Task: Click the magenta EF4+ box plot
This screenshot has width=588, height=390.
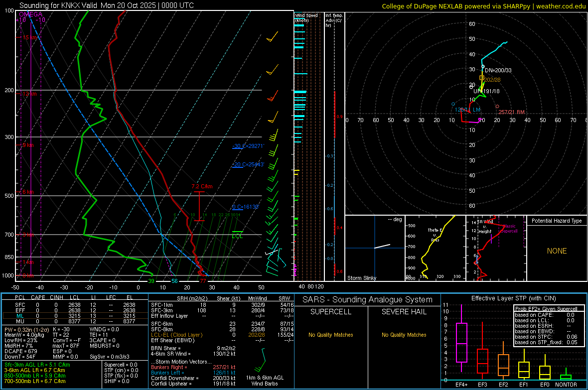Action: point(461,338)
